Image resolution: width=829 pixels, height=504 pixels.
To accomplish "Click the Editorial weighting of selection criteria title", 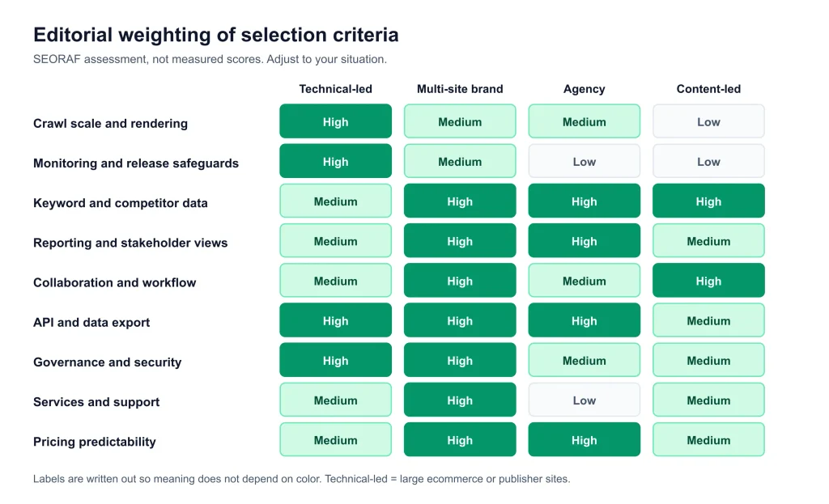I will pyautogui.click(x=215, y=35).
